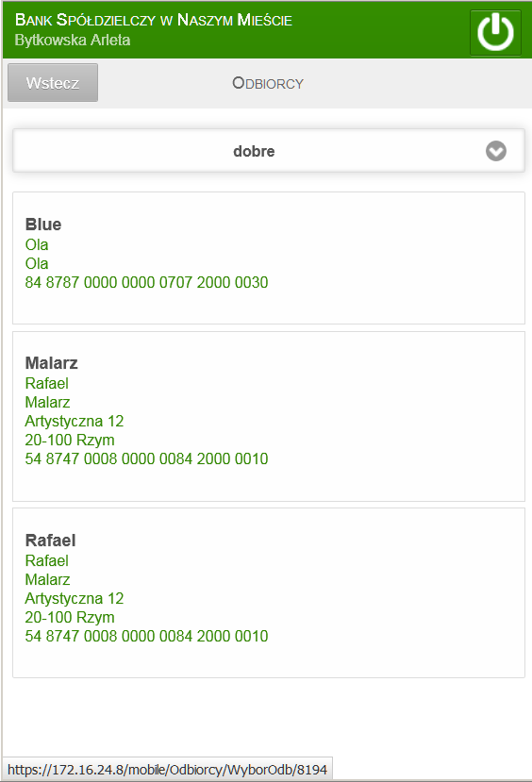This screenshot has height=782, width=532.
Task: Click bank name header text
Action: coord(154,20)
